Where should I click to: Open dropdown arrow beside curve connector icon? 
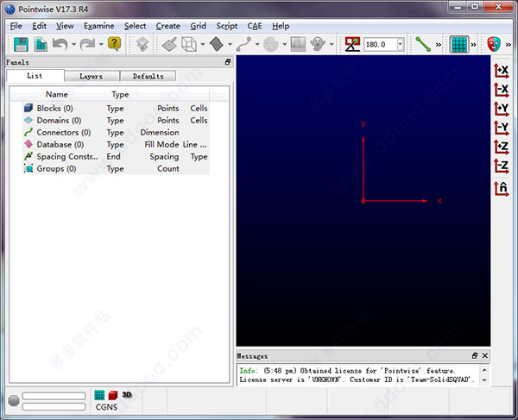click(257, 44)
